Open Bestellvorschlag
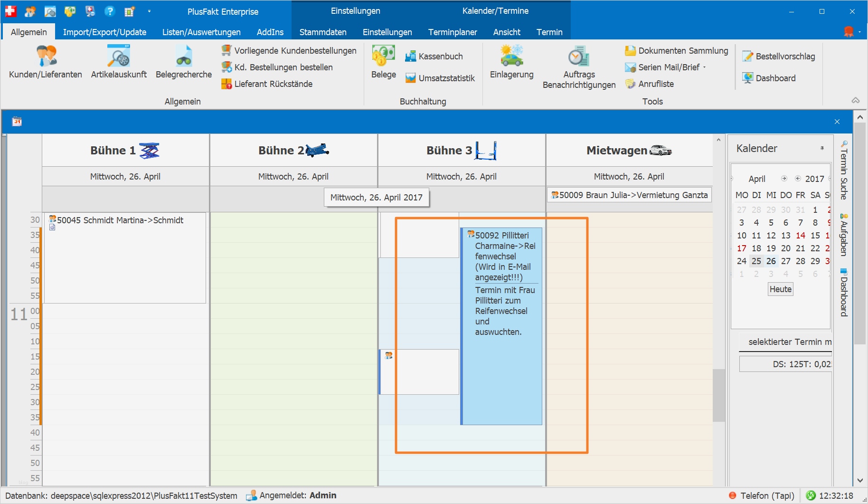 (779, 56)
